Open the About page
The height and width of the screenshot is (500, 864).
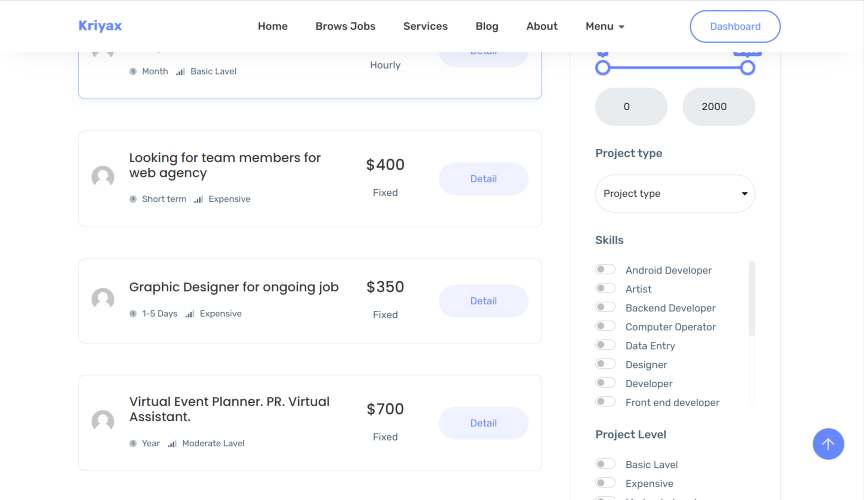(542, 26)
